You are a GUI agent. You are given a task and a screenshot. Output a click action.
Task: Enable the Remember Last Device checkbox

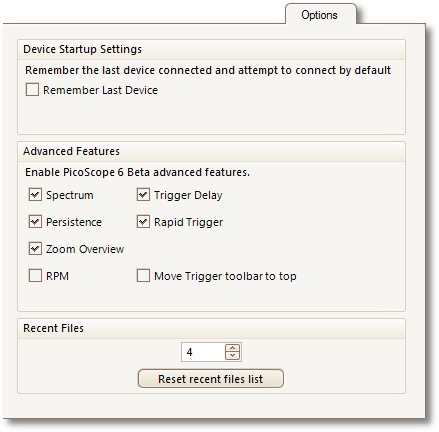tap(32, 90)
